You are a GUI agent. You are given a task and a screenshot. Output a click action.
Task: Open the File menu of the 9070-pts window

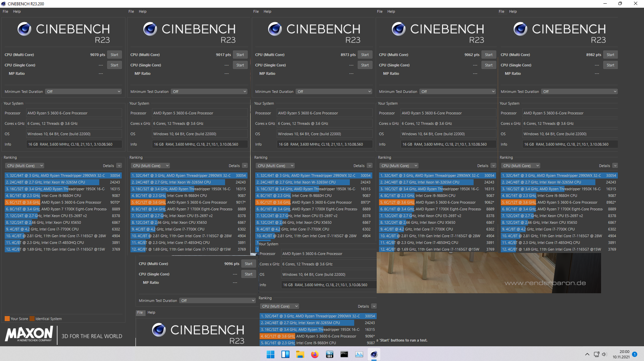point(5,11)
